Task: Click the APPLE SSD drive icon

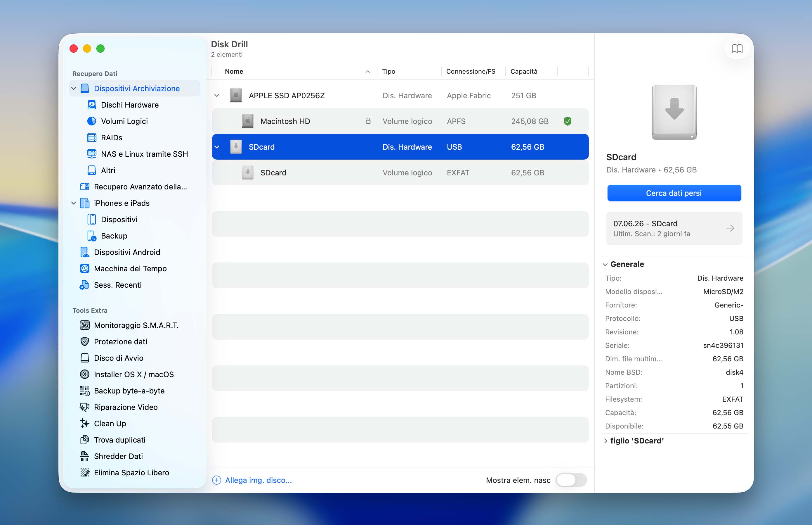Action: [x=236, y=96]
